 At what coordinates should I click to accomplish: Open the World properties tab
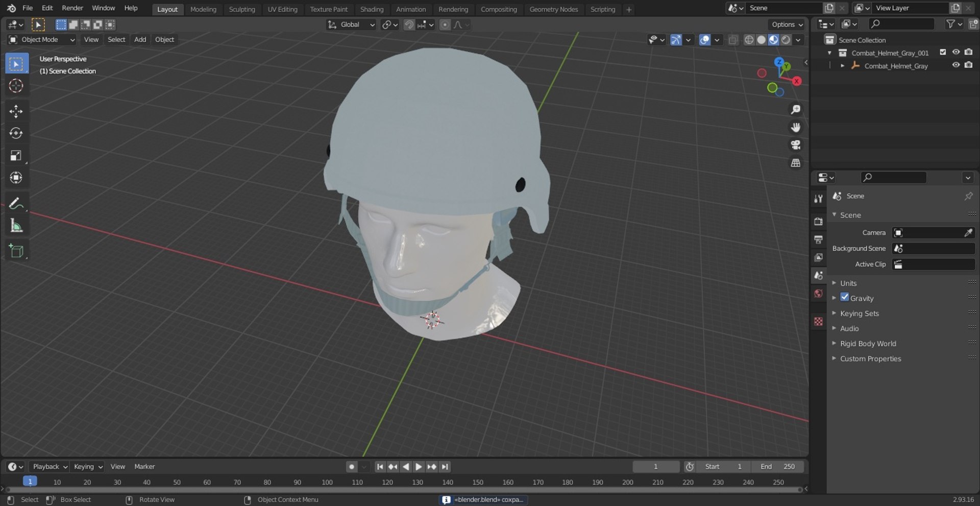(x=818, y=294)
